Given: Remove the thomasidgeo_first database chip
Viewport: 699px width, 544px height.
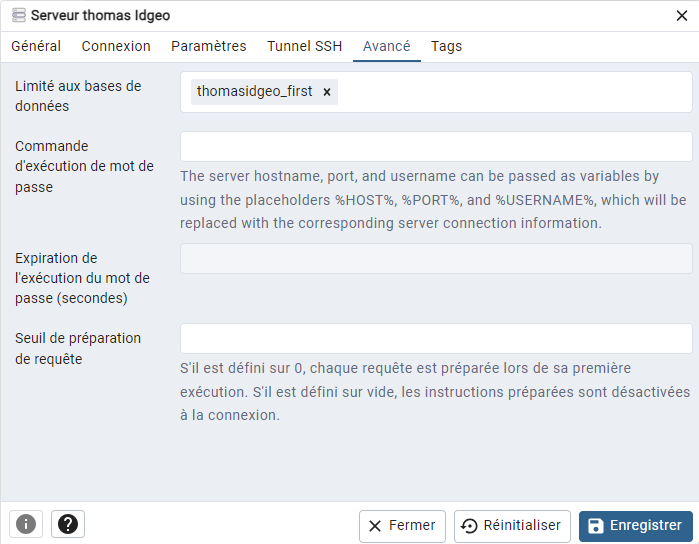Looking at the screenshot, I should click(x=326, y=92).
